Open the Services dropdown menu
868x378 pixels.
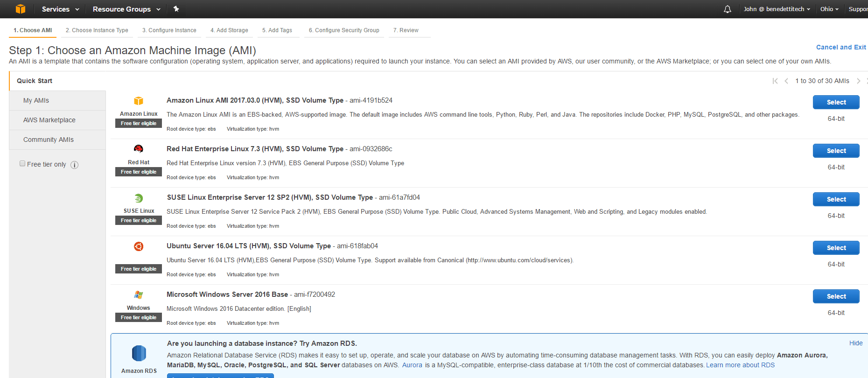[x=60, y=9]
